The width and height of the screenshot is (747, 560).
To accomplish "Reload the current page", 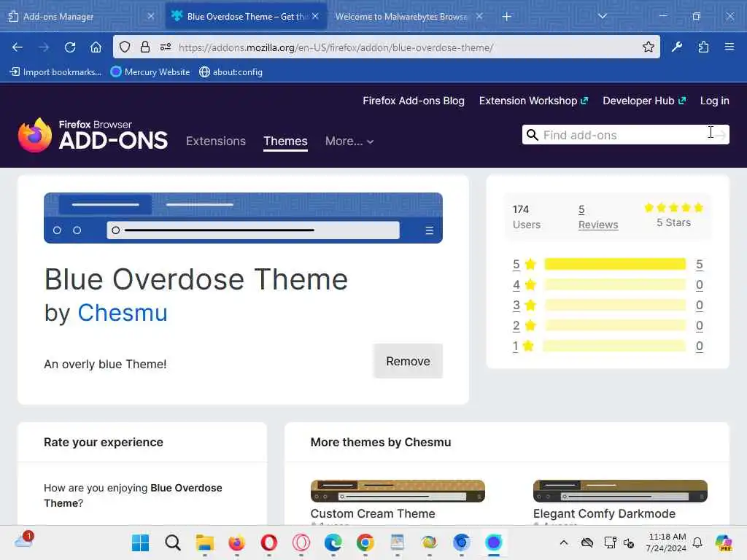I will click(70, 47).
